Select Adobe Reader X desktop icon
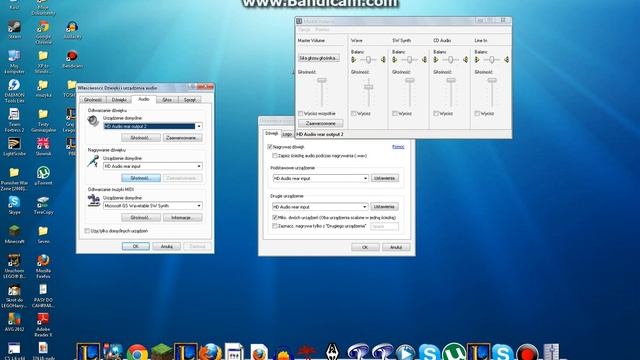This screenshot has height=360, width=640. (43, 325)
